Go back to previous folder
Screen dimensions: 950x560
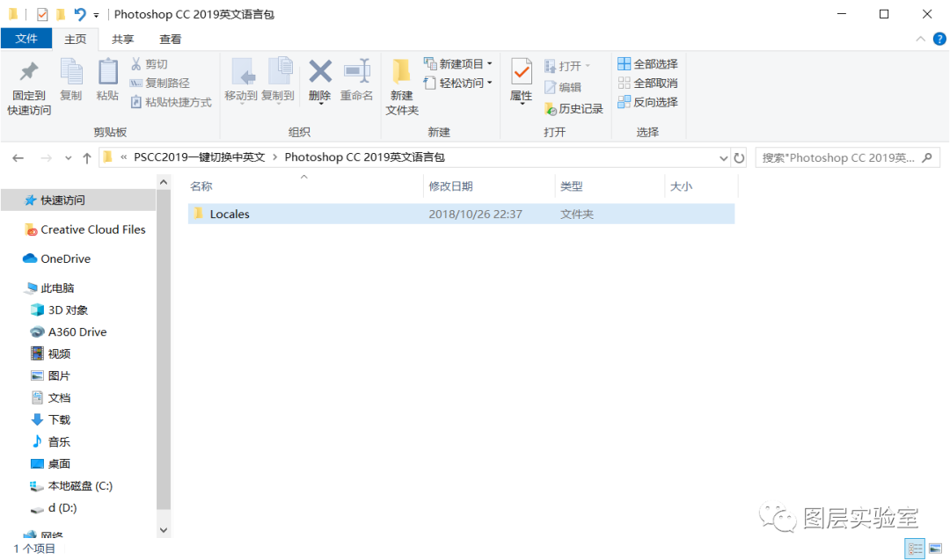[18, 158]
